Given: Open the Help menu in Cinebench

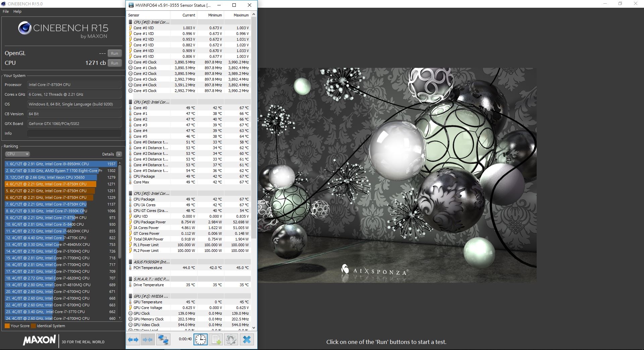Looking at the screenshot, I should [17, 11].
